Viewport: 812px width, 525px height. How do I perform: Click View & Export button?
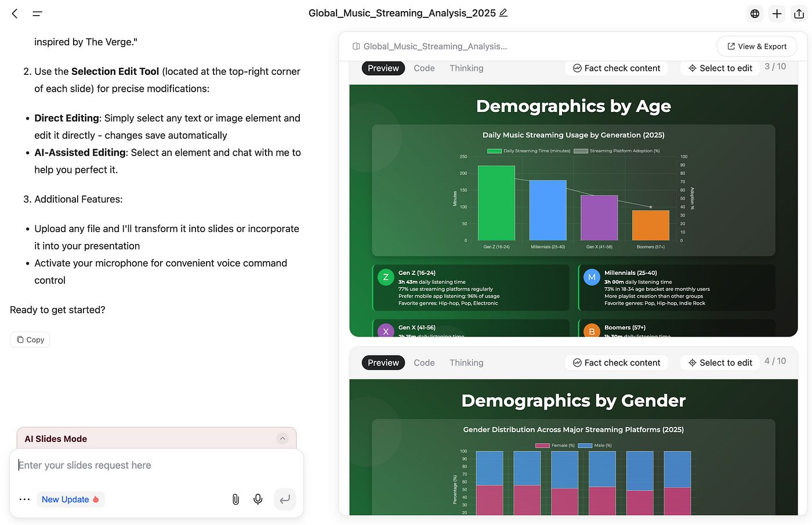point(757,46)
